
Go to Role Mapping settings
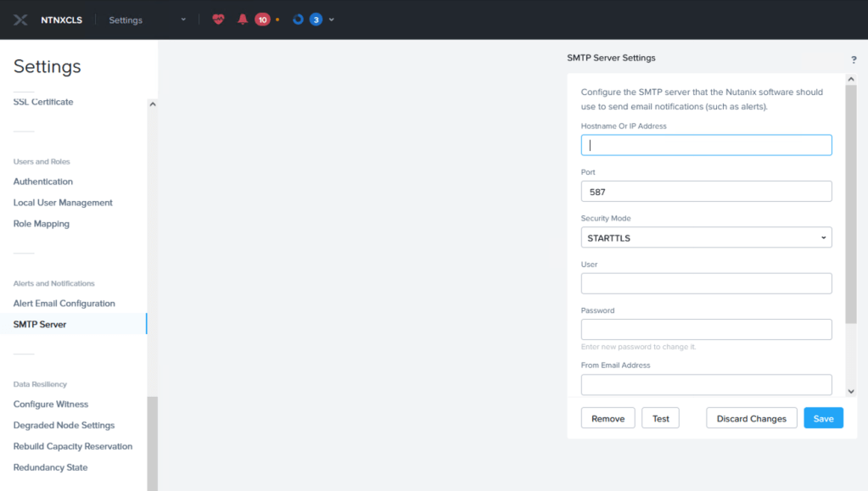(x=42, y=224)
